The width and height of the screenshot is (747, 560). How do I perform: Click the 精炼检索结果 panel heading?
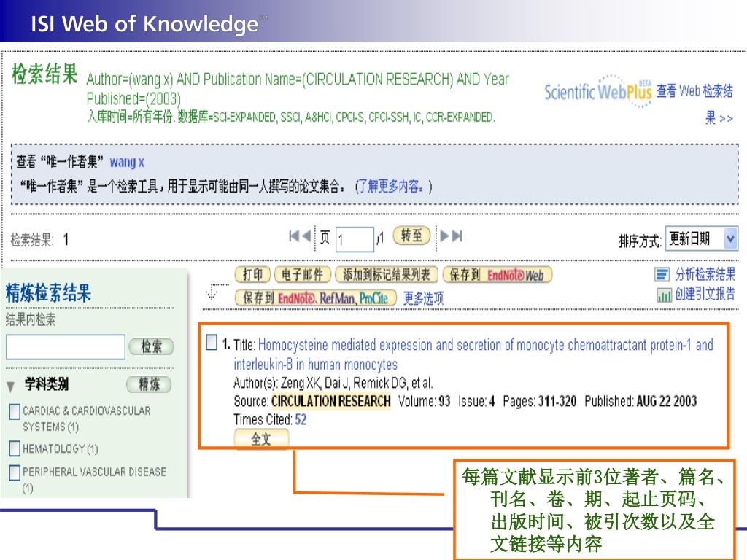pos(48,292)
